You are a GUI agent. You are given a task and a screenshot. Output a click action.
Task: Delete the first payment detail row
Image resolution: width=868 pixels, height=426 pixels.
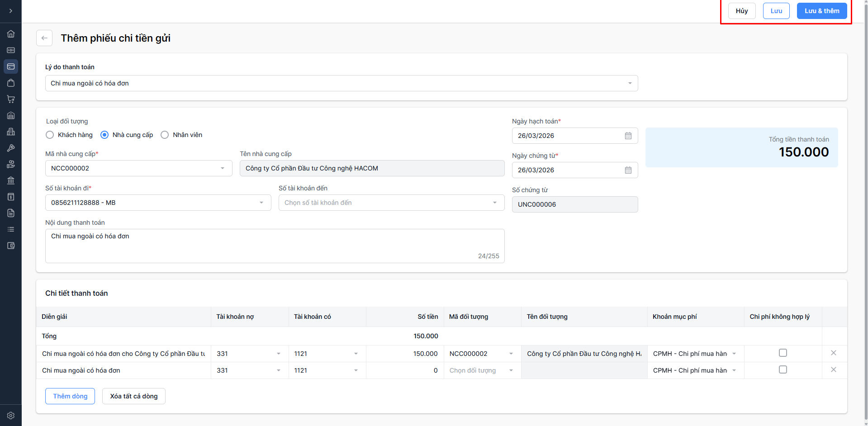[x=833, y=353]
